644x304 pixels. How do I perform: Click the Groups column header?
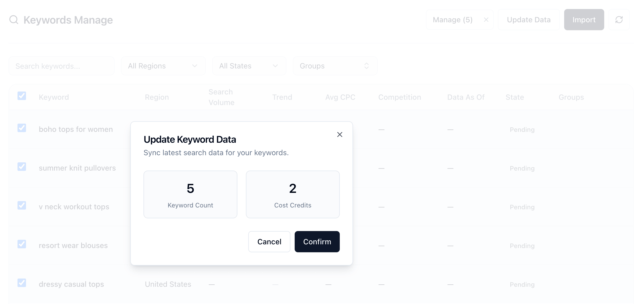pyautogui.click(x=571, y=97)
